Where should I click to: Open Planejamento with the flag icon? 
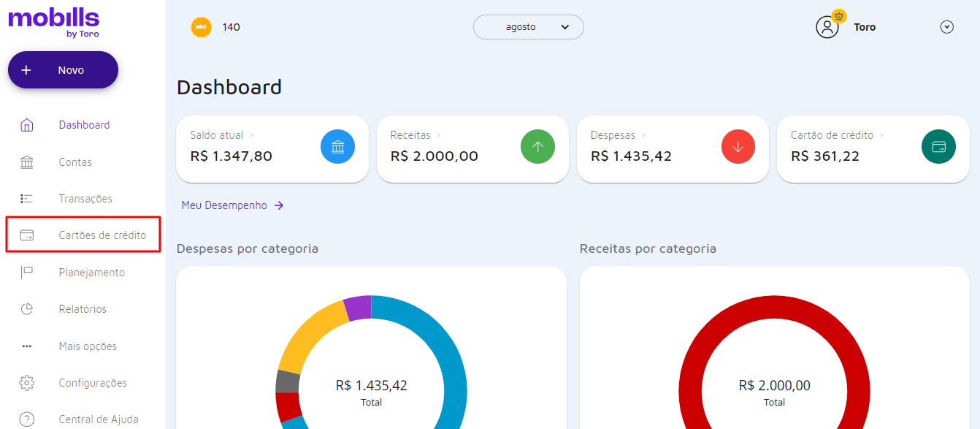click(x=26, y=272)
